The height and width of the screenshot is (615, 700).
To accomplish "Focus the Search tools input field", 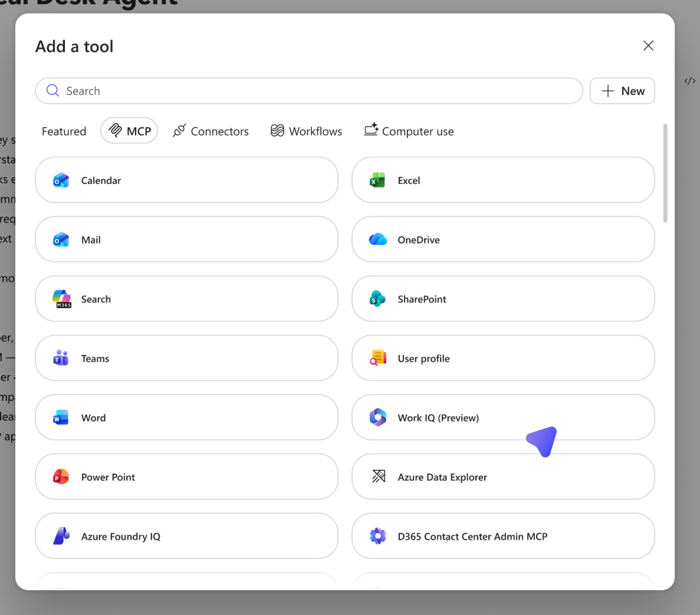I will pos(309,91).
